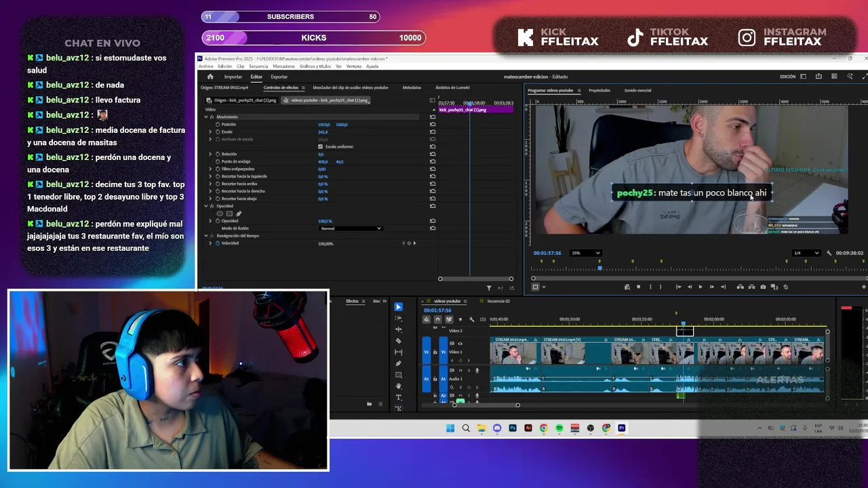Toggle the Rotación animation stopwatch
Viewport: 868px width, 488px height.
(218, 154)
